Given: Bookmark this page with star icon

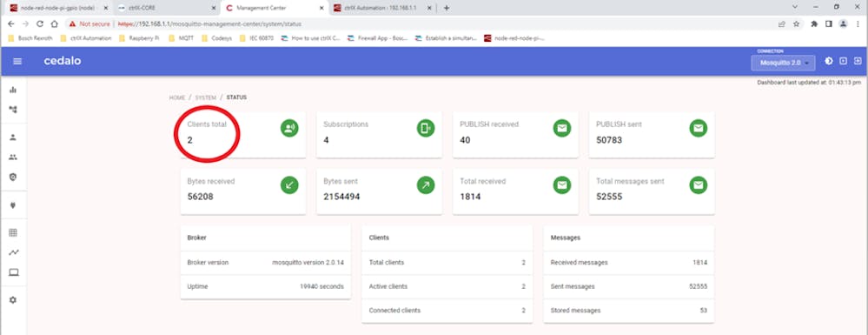Looking at the screenshot, I should (x=796, y=23).
